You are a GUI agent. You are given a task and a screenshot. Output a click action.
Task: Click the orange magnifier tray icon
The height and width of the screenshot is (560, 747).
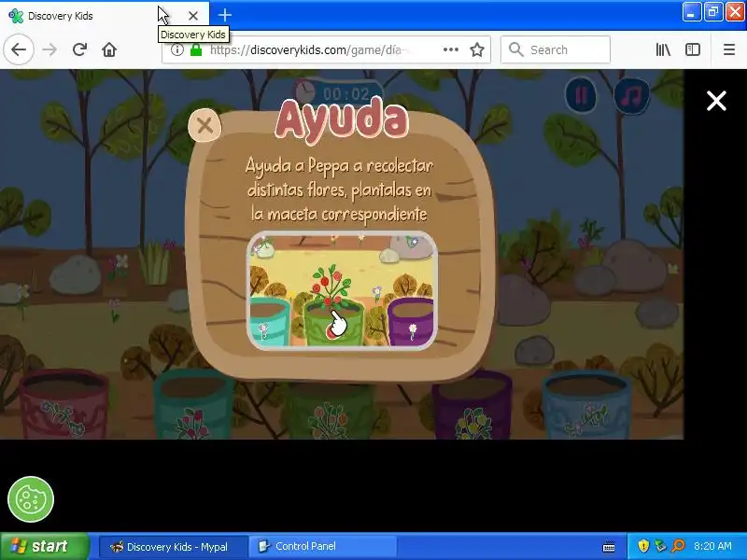(x=678, y=546)
